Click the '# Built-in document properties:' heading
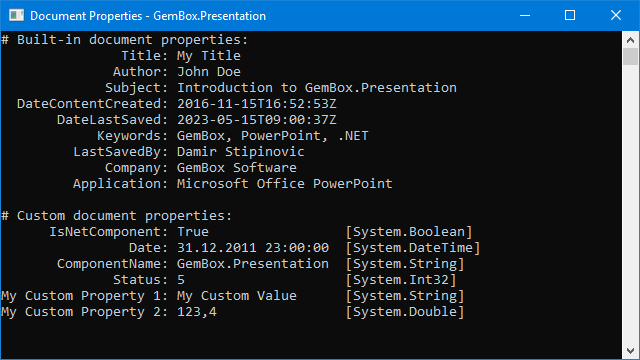 124,40
